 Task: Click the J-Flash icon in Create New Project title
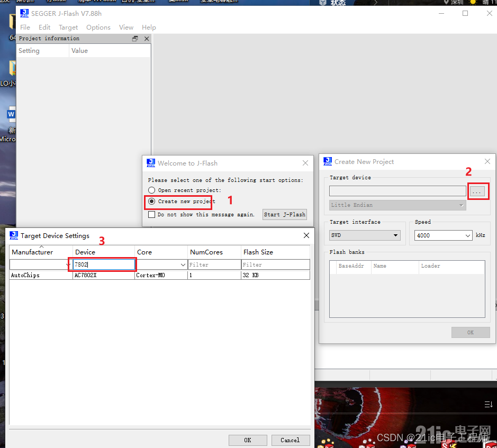coord(328,161)
